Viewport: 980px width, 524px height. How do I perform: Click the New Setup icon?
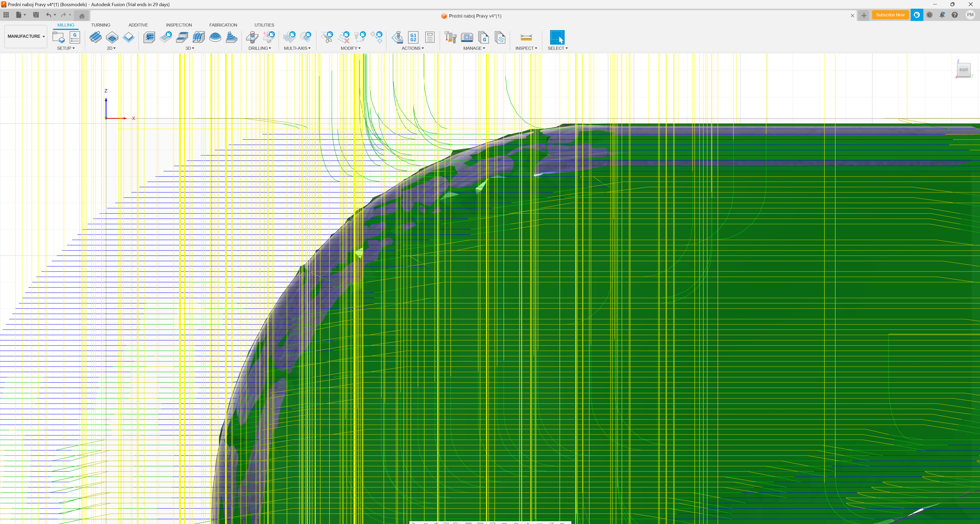click(58, 37)
